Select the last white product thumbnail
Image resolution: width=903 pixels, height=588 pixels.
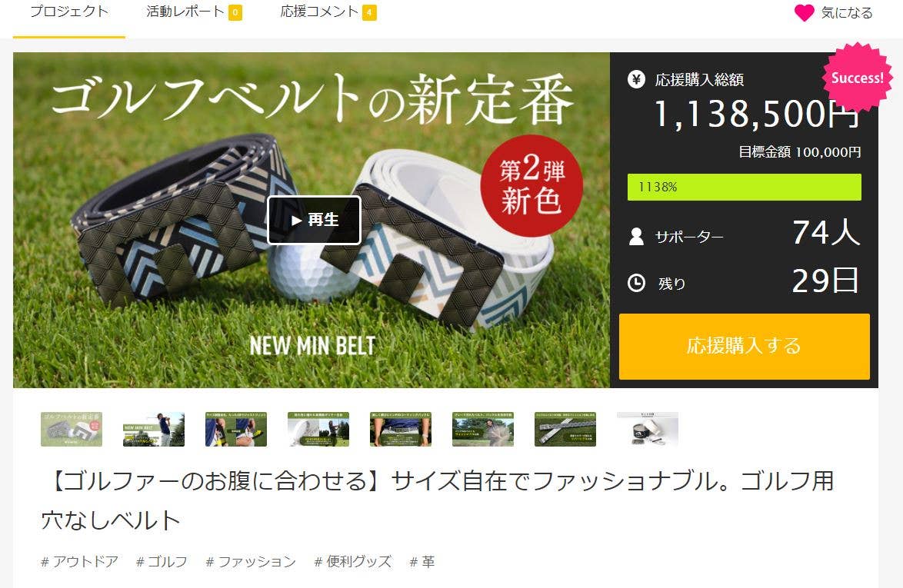pos(648,429)
